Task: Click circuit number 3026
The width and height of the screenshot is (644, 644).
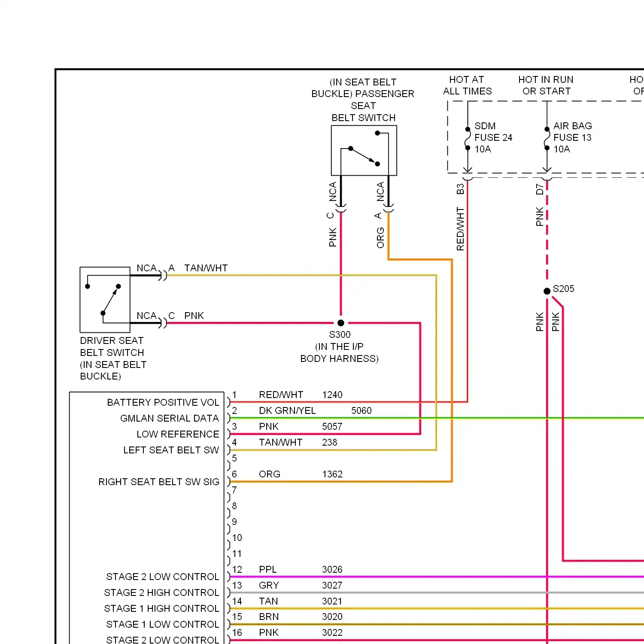Action: (332, 570)
